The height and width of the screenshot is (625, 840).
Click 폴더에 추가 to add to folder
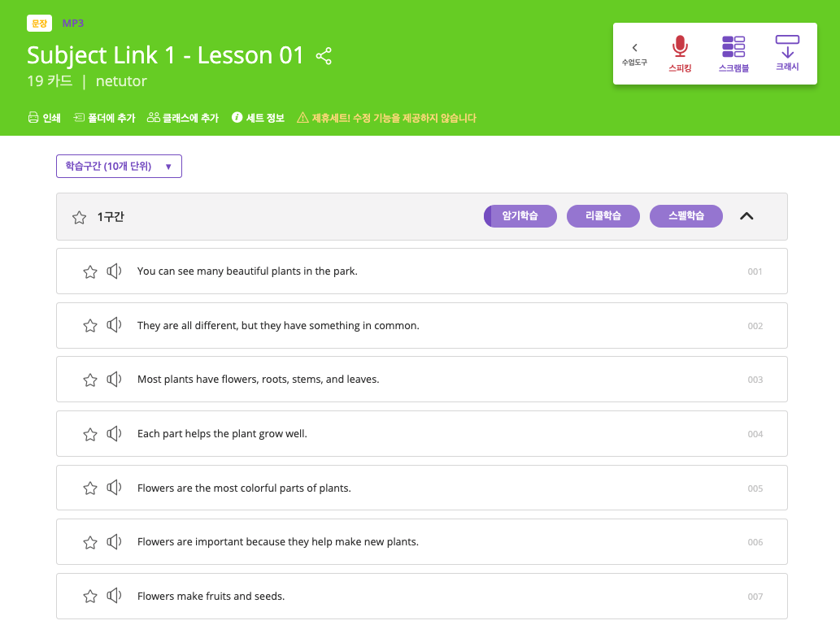[x=104, y=118]
